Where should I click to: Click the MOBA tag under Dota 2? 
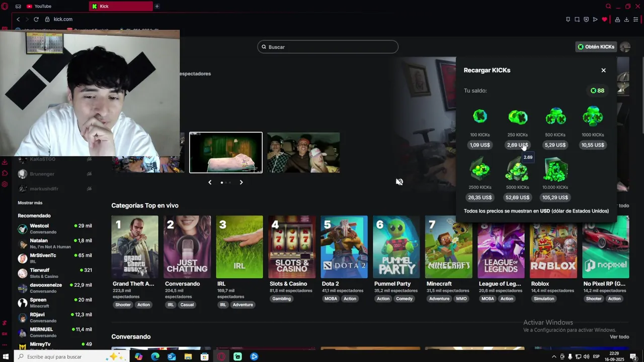[x=331, y=299]
